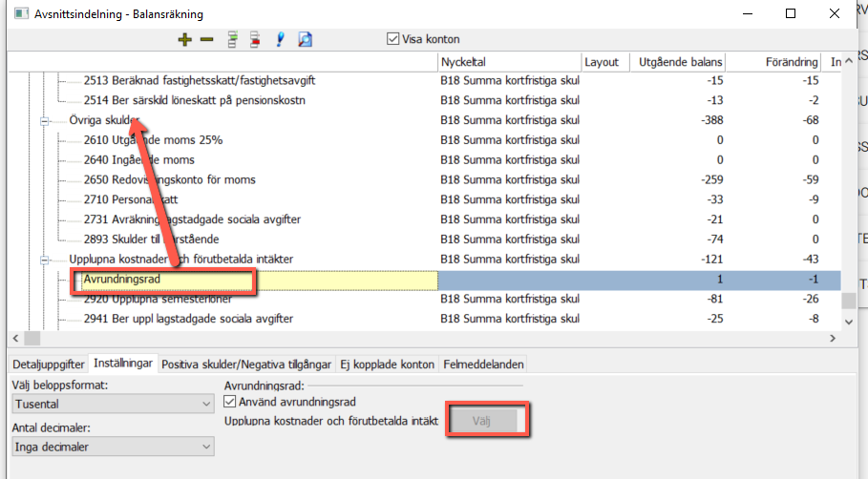Click the magnifier preview icon
Screen dimensions: 868x479
305,39
